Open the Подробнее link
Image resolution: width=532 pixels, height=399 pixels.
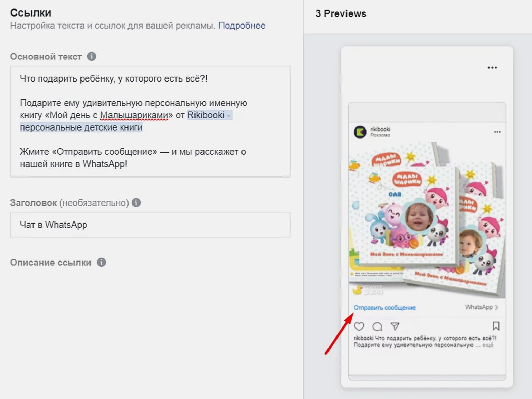242,26
